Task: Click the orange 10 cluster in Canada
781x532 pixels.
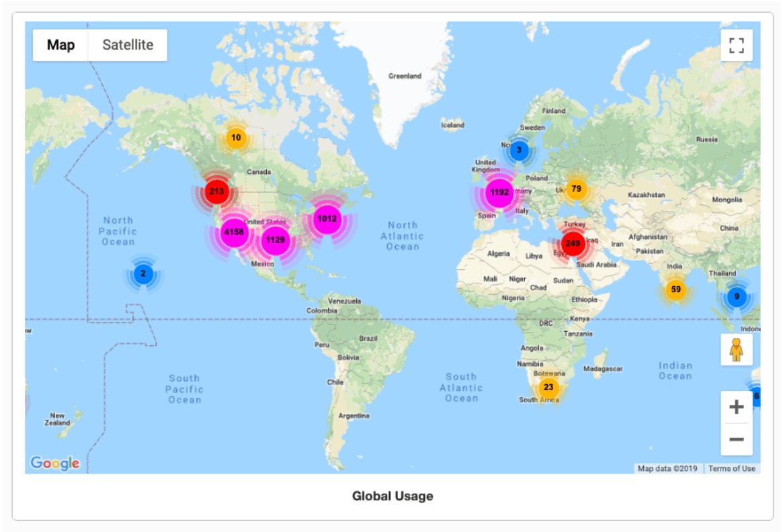Action: [236, 138]
